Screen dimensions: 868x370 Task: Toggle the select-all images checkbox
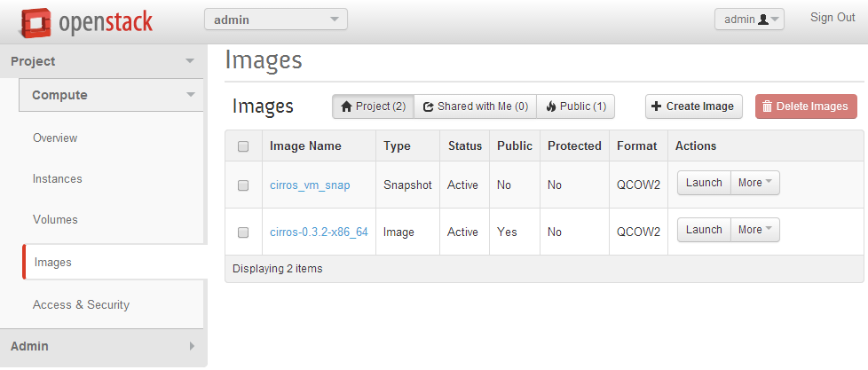pyautogui.click(x=243, y=146)
